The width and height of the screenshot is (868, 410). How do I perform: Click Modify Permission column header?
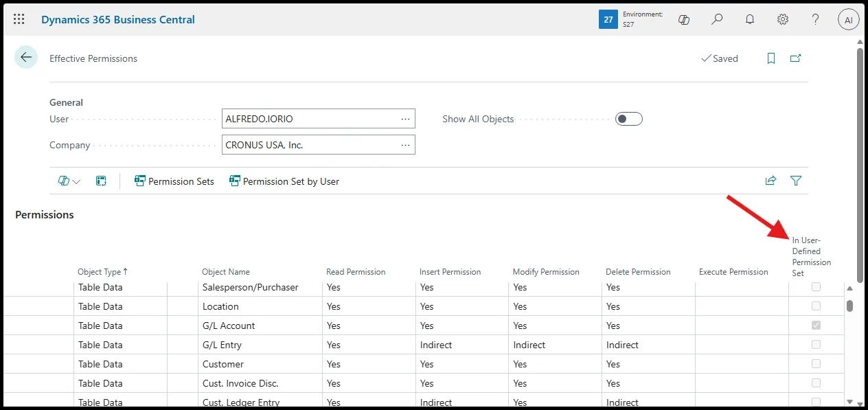546,272
